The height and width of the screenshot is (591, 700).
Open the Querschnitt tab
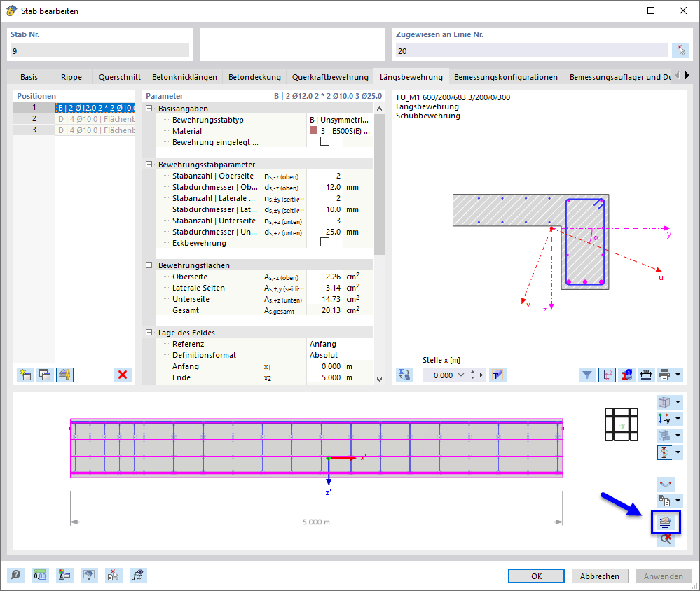pos(120,77)
